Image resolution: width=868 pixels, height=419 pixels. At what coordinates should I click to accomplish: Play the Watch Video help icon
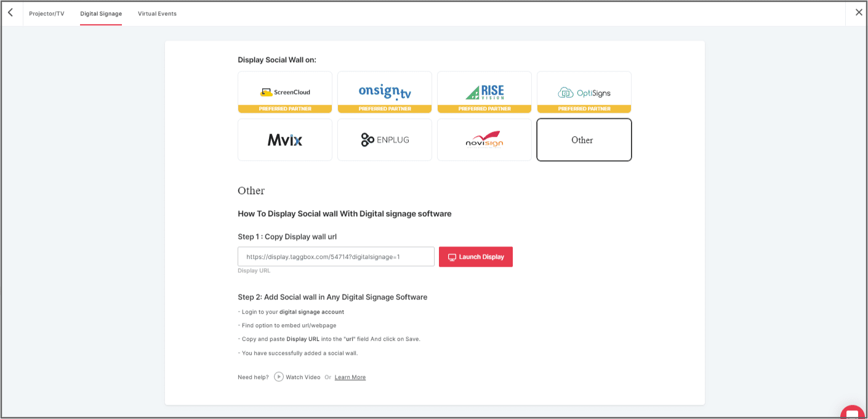(279, 377)
